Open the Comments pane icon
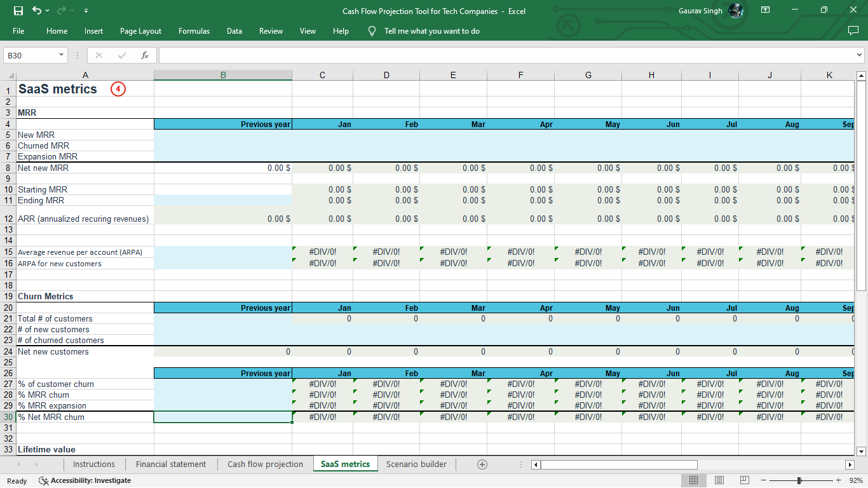The image size is (868, 488). [x=852, y=30]
